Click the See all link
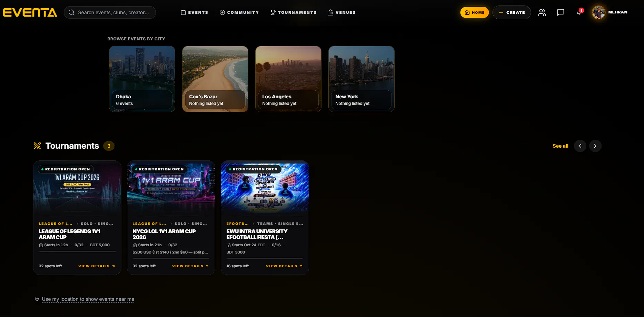The height and width of the screenshot is (317, 644). coord(560,146)
